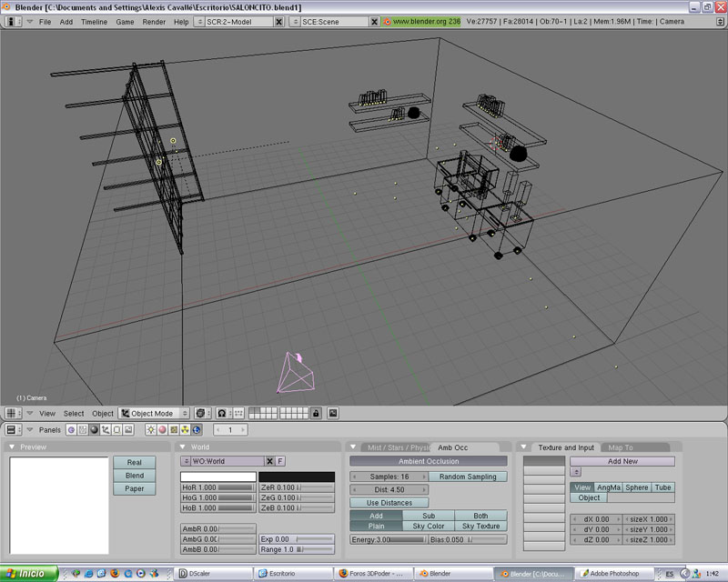This screenshot has height=582, width=728.
Task: Open the WO:World datablock browse dropdown
Action: pos(186,461)
